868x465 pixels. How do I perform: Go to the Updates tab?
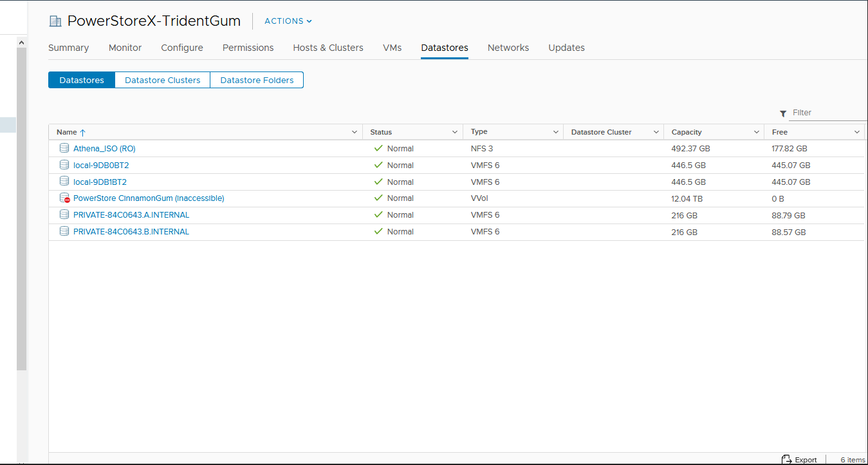566,48
